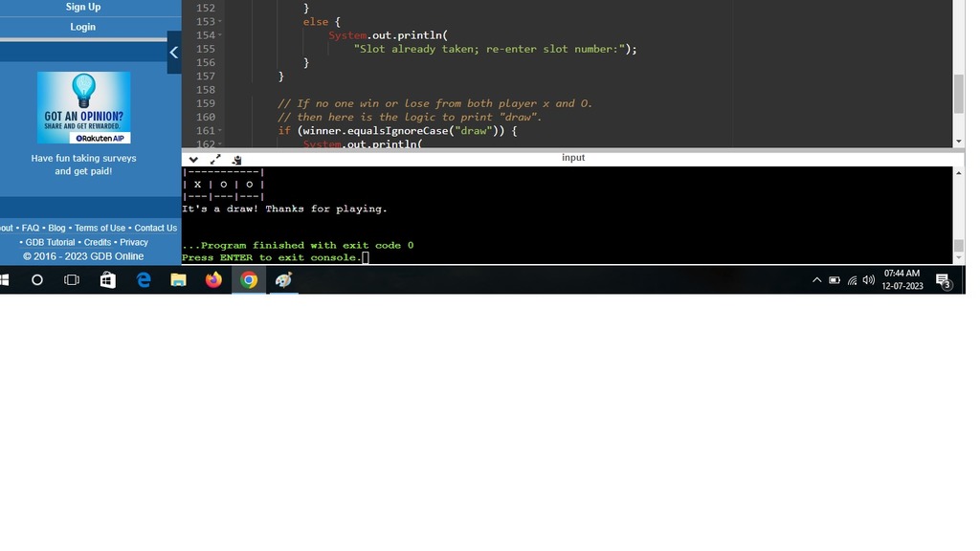Open Paint app in the taskbar
980x551 pixels.
click(283, 280)
